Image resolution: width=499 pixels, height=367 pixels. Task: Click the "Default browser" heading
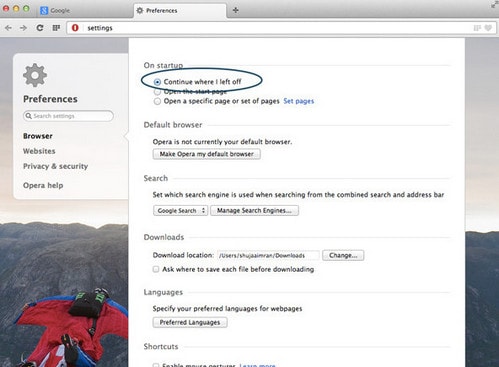click(x=173, y=125)
